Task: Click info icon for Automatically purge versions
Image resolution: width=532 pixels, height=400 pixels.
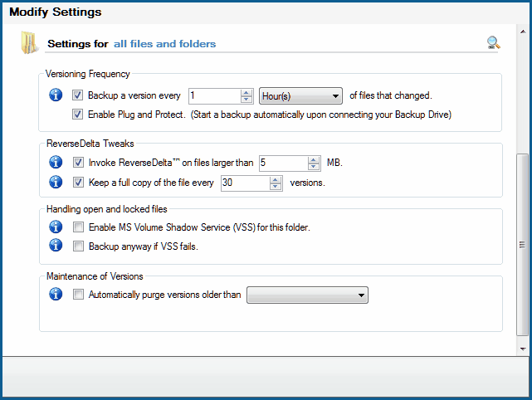Action: pyautogui.click(x=56, y=294)
